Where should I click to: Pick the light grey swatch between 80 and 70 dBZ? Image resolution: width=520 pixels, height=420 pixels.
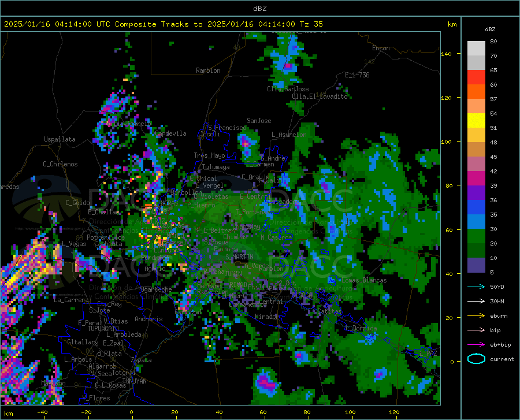[x=476, y=49]
